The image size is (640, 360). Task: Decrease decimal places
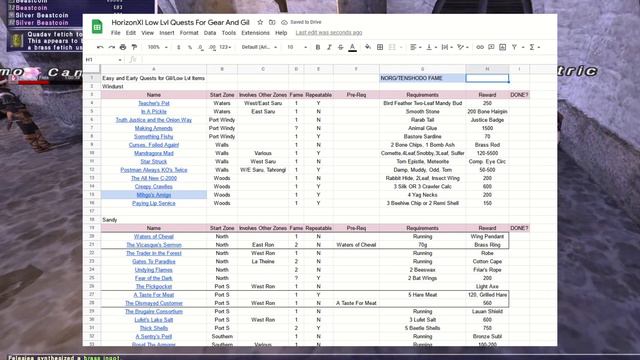click(200, 47)
